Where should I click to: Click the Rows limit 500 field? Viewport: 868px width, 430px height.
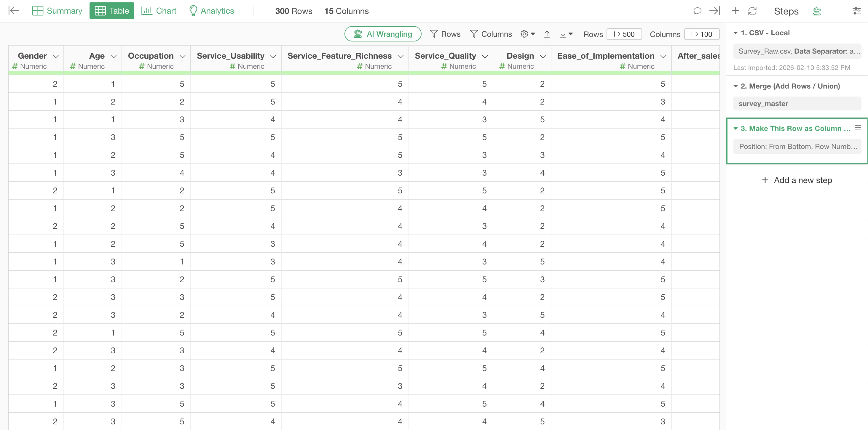click(624, 34)
